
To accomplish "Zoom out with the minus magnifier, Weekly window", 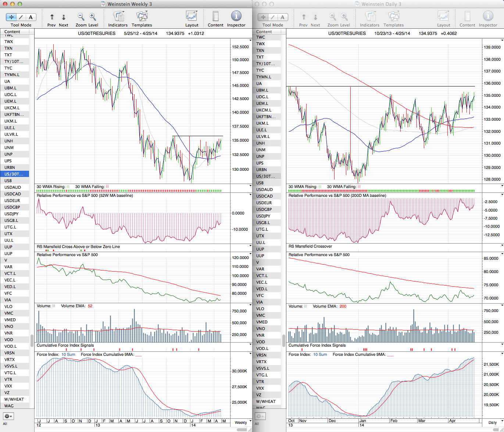I will (x=81, y=17).
